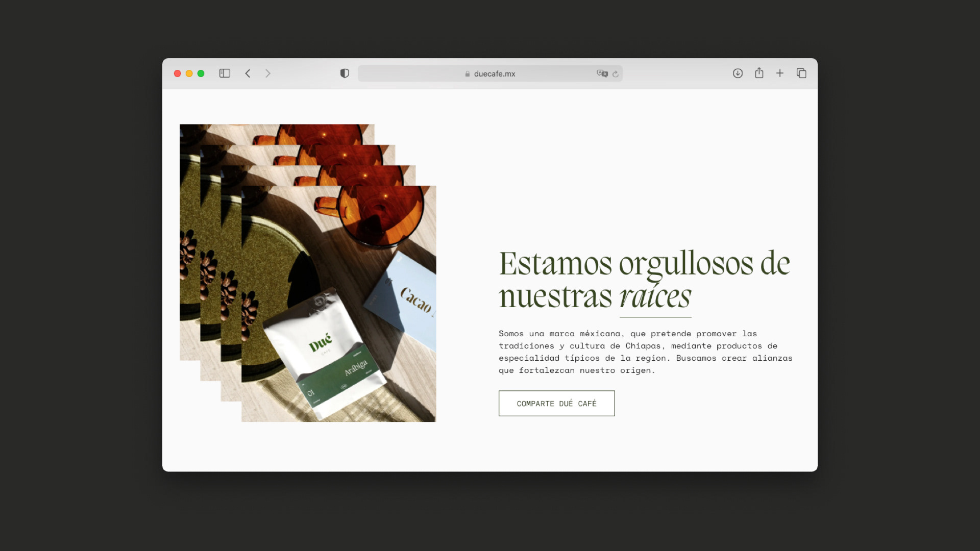The height and width of the screenshot is (551, 980).
Task: Open the privacy report shield icon
Action: [x=345, y=73]
